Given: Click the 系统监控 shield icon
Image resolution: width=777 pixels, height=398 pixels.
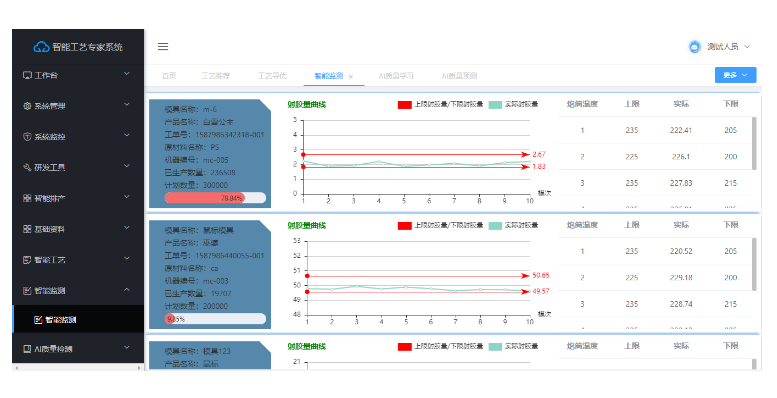Looking at the screenshot, I should coord(27,137).
